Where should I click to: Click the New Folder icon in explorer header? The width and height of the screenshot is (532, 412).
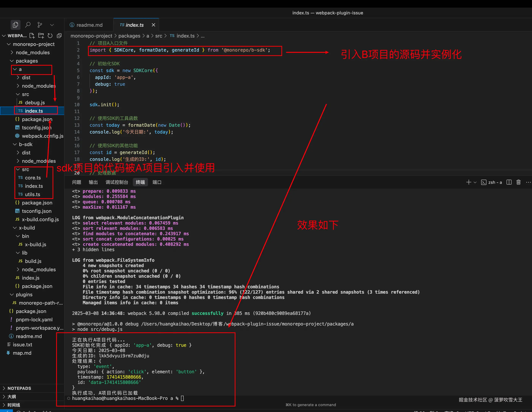click(41, 36)
